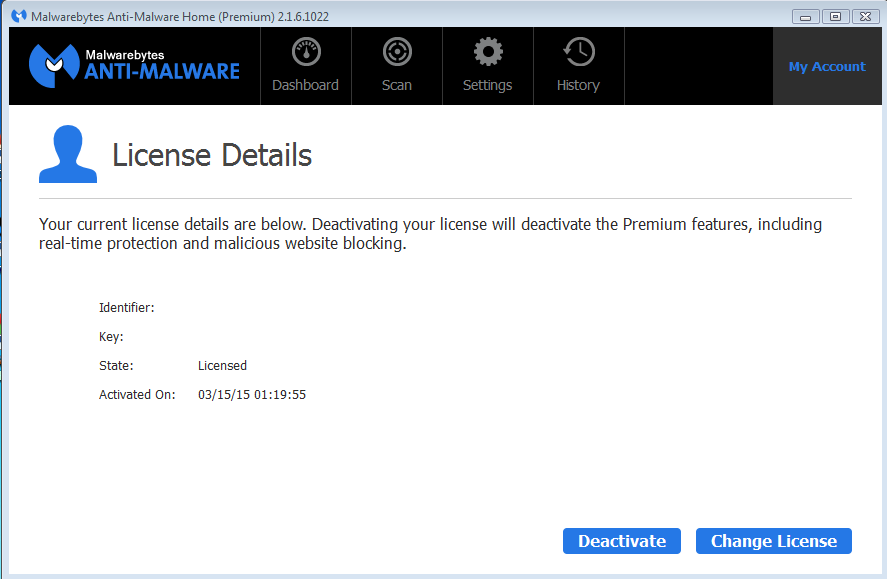Viewport: 887px width, 579px height.
Task: Click the 'Activated On:' label
Action: (x=137, y=395)
